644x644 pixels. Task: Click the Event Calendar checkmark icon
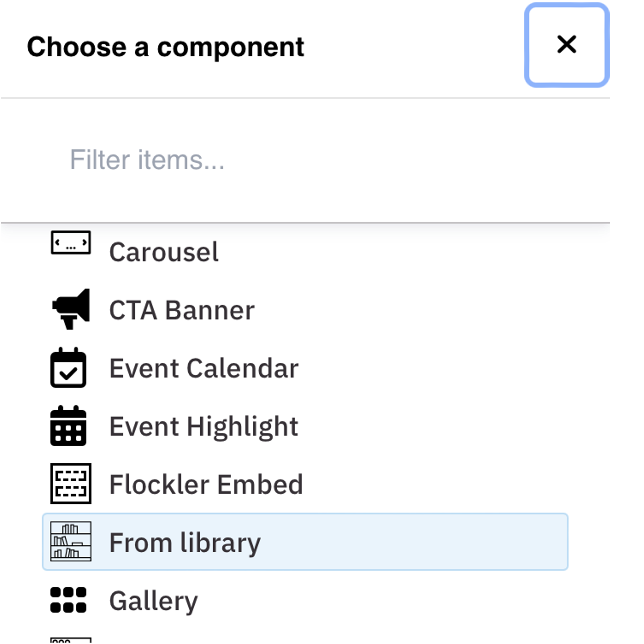[68, 368]
